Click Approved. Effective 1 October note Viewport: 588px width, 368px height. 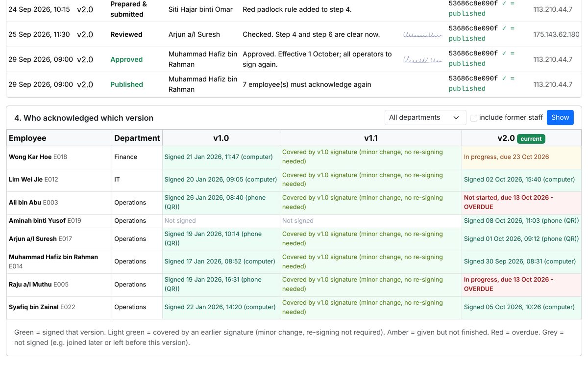point(318,59)
